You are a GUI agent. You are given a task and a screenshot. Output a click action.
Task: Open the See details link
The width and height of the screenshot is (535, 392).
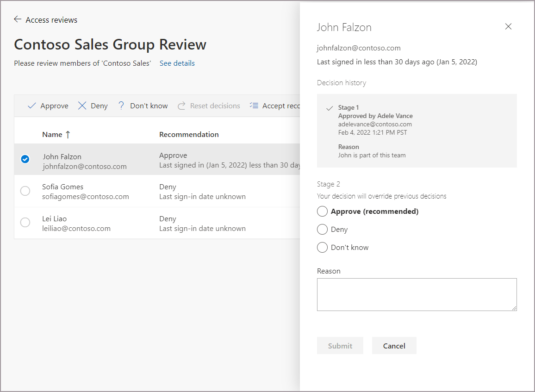[x=177, y=63]
